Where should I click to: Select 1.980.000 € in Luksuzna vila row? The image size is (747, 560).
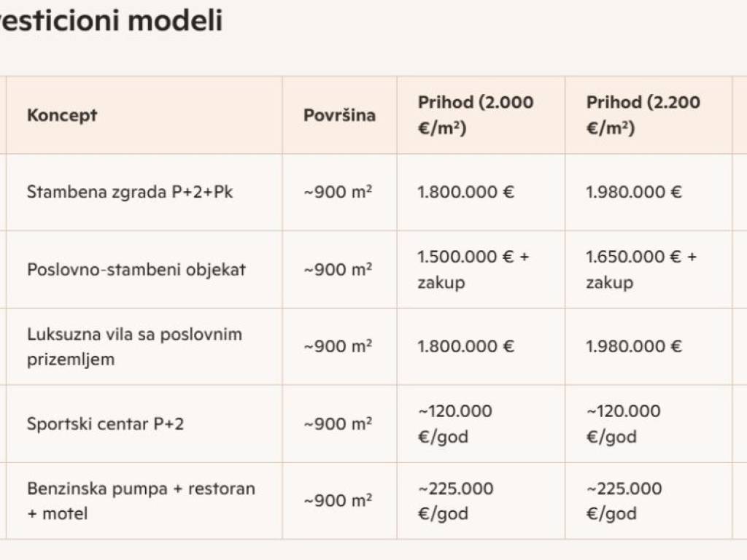point(634,346)
